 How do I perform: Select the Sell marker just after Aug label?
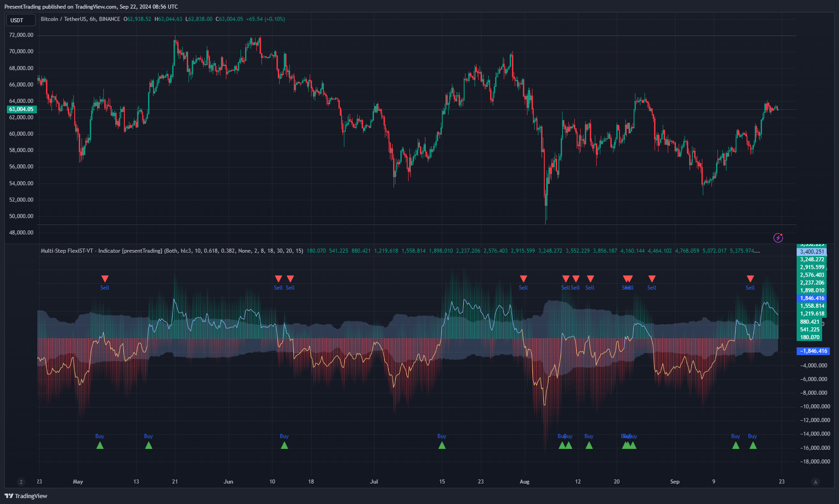click(523, 279)
